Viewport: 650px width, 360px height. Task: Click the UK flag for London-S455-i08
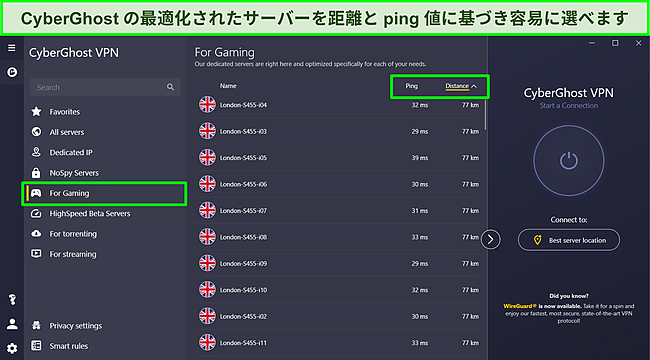207,237
